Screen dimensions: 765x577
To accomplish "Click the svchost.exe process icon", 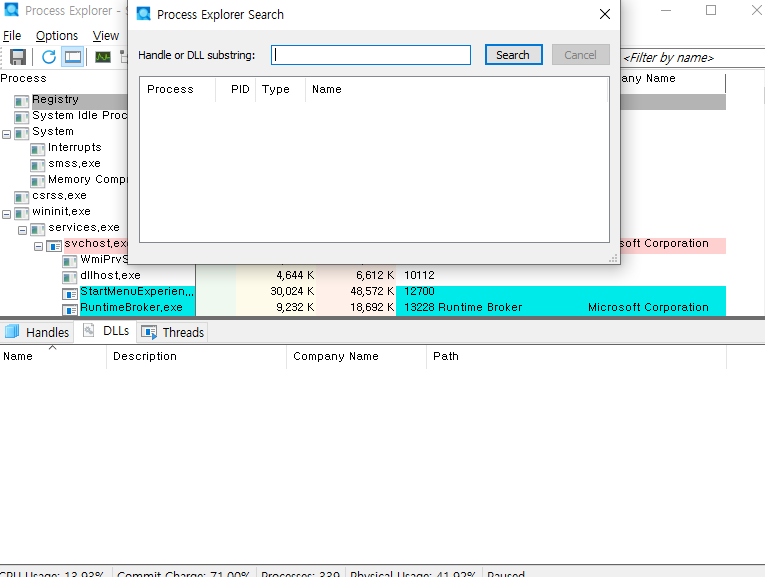I will tap(54, 244).
